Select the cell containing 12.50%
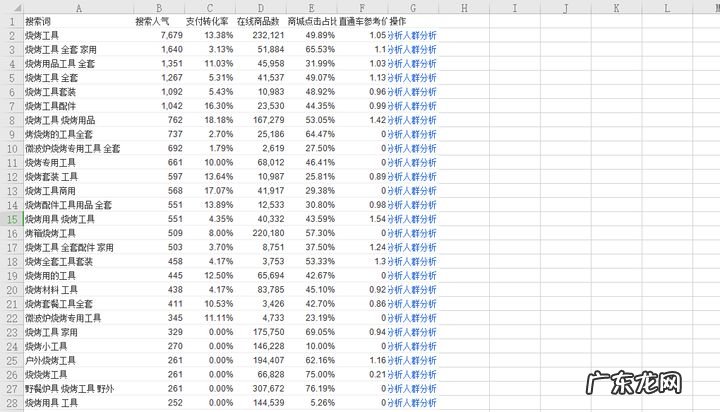Viewport: 720px width, 412px height. click(x=210, y=276)
